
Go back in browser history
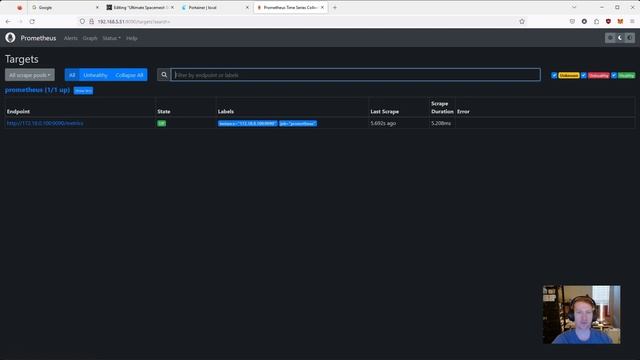click(9, 21)
